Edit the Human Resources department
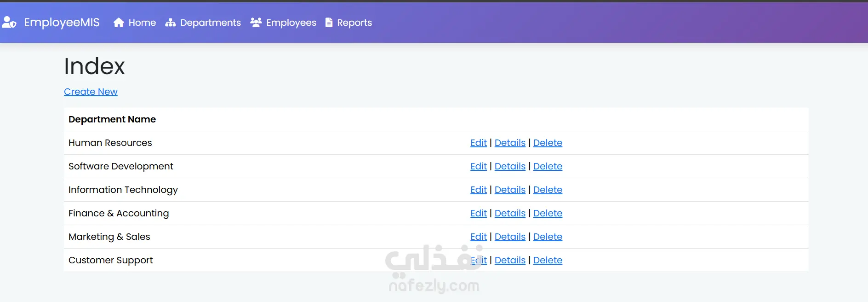Screen dimensions: 868x302 (x=479, y=143)
